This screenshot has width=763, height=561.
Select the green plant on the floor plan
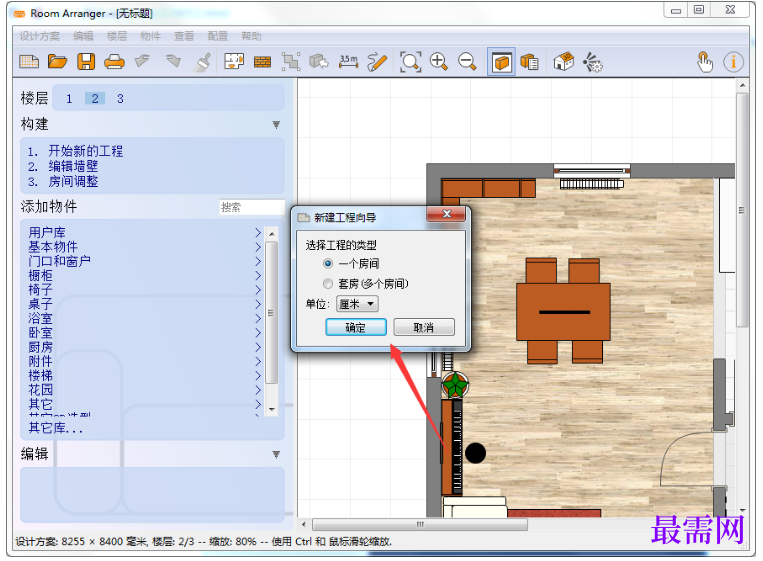[455, 385]
